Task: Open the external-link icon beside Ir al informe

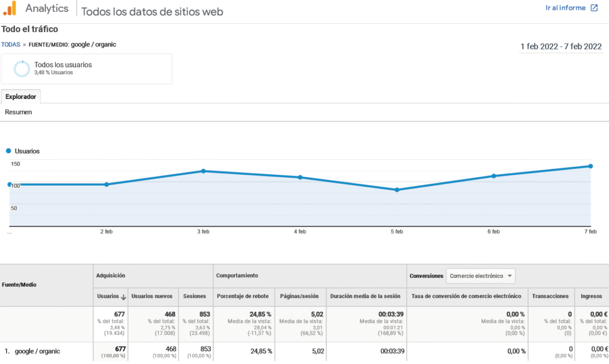Action: tap(594, 8)
